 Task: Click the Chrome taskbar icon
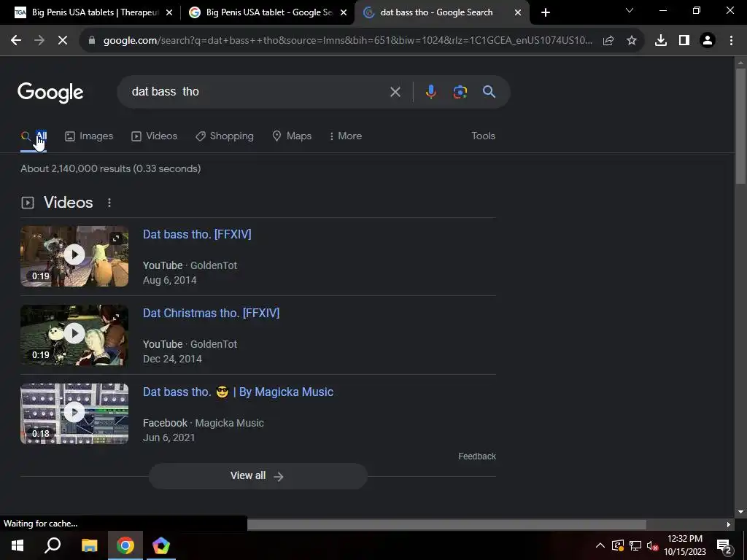pos(125,545)
